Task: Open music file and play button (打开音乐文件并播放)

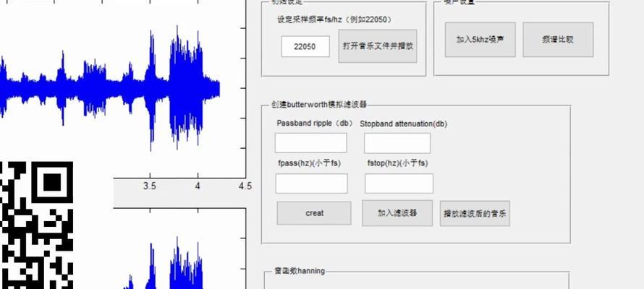Action: point(378,46)
